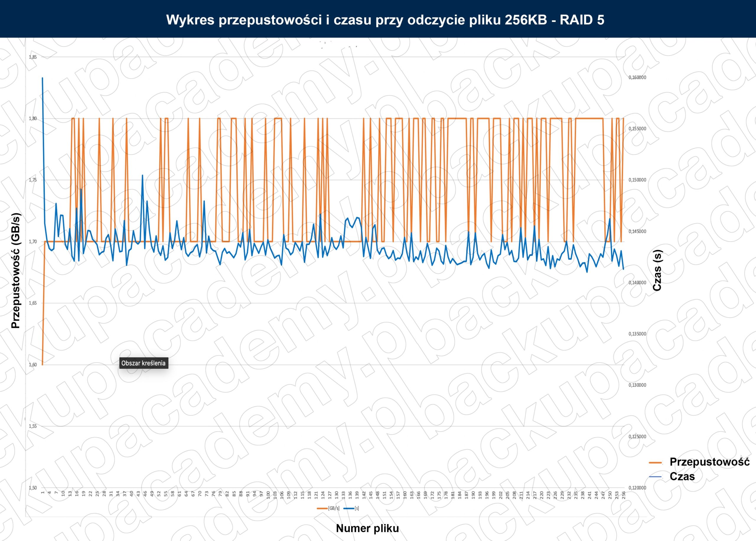
Task: Click right axis value 0,145000
Action: pos(638,231)
